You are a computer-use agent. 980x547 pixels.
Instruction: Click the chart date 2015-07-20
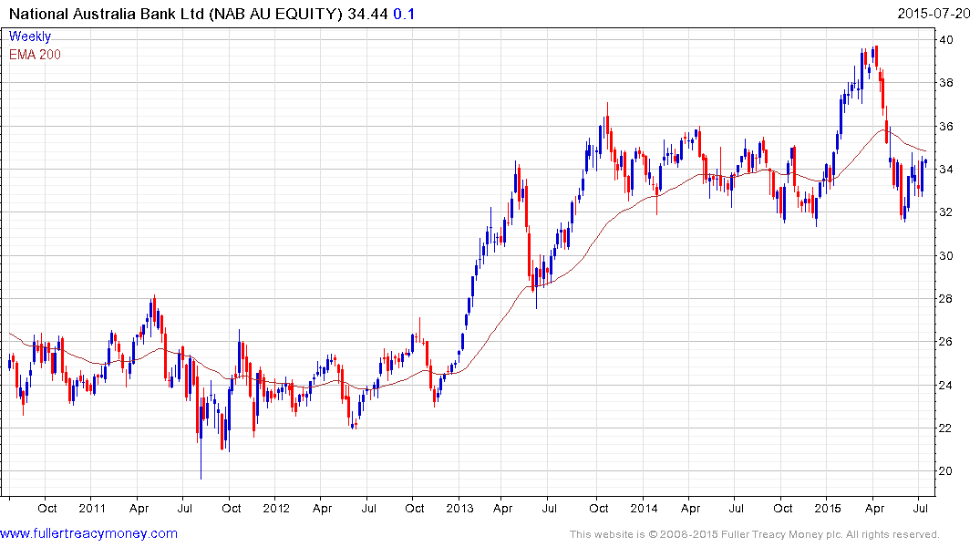(x=934, y=14)
